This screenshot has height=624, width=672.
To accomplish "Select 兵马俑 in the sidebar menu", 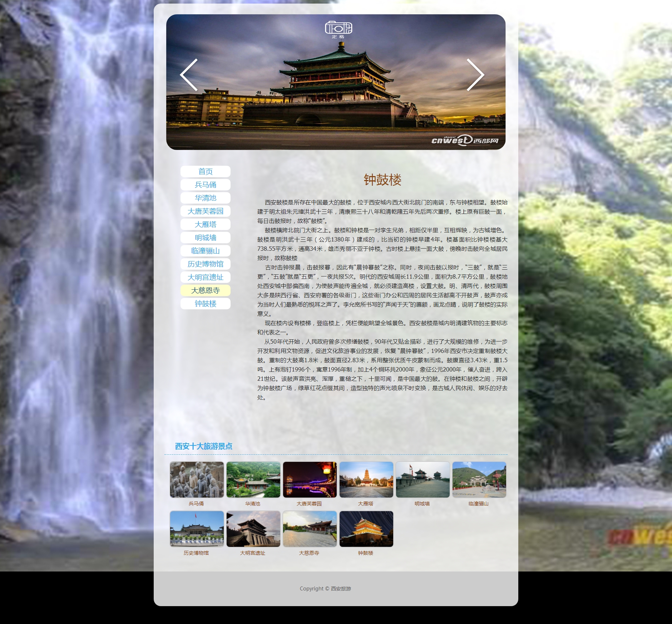I will 206,185.
